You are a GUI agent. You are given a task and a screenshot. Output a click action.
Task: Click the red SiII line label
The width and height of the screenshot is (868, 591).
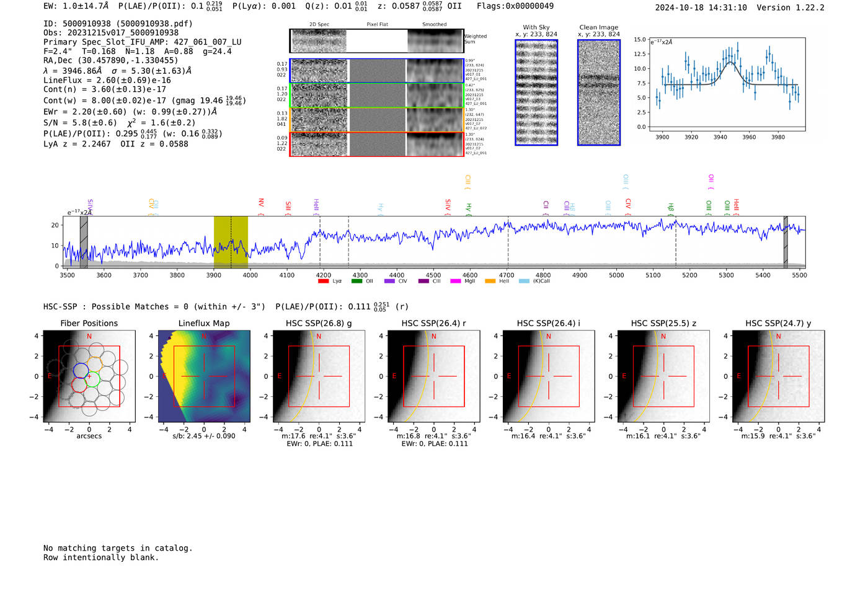tap(288, 208)
